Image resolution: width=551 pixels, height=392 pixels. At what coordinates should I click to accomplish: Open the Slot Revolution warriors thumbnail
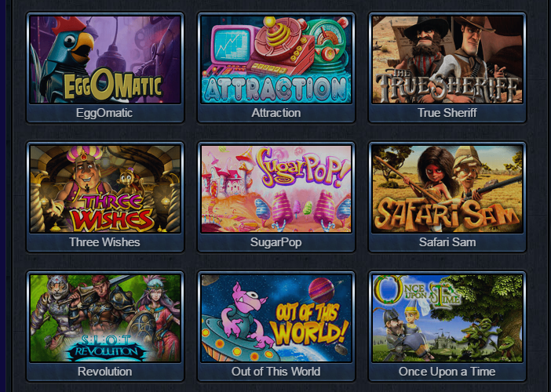pos(105,318)
